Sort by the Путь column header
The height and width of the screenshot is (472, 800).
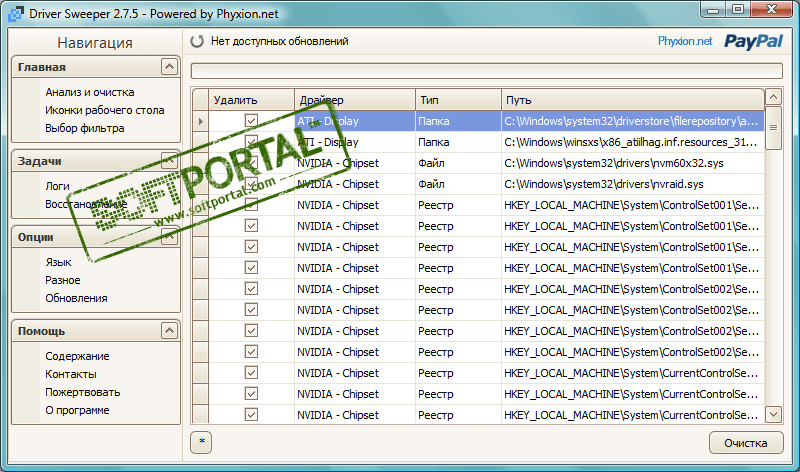(x=633, y=100)
